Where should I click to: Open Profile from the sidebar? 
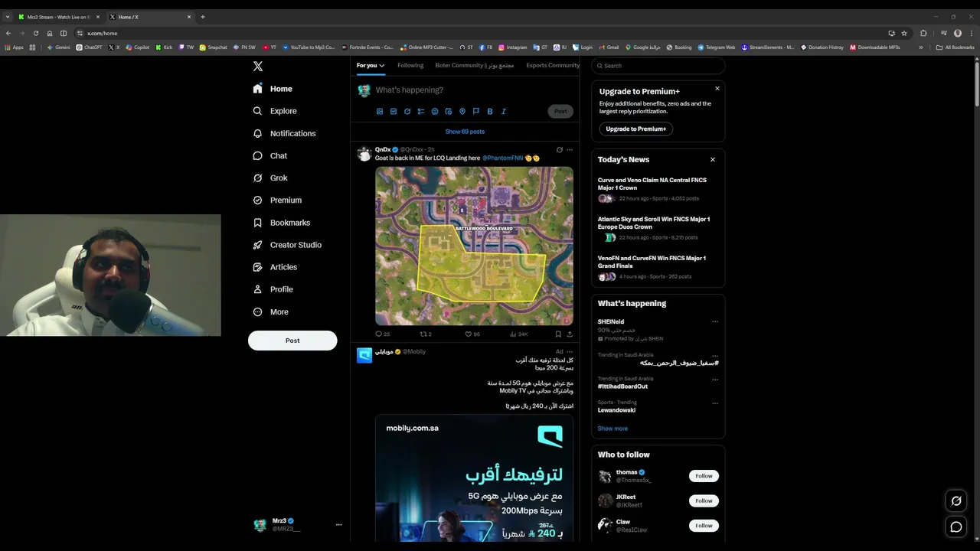click(273, 289)
